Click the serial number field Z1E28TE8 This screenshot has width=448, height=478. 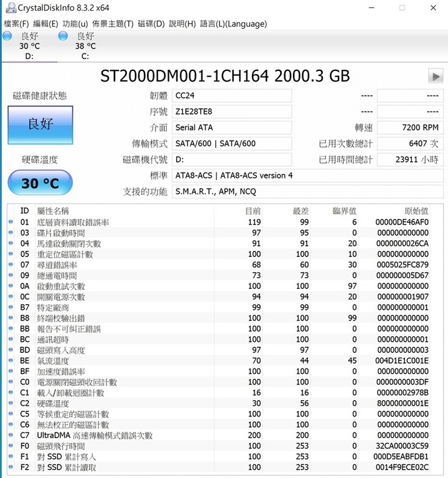[x=231, y=111]
